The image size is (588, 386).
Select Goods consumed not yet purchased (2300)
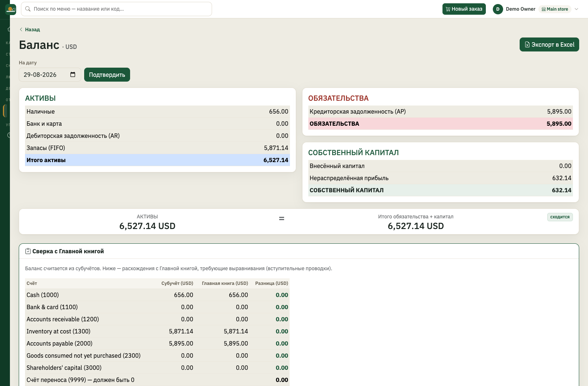coord(157,355)
